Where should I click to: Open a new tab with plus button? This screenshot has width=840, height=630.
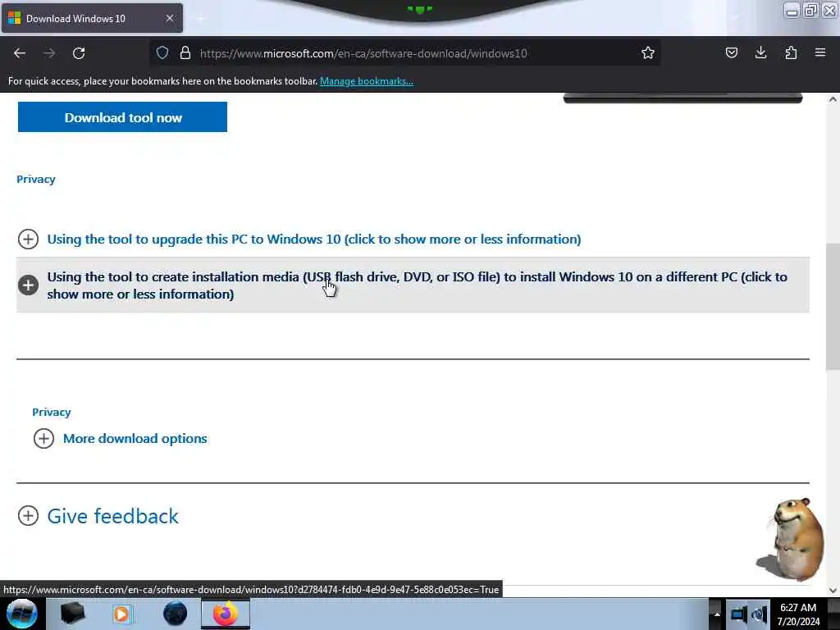click(200, 19)
